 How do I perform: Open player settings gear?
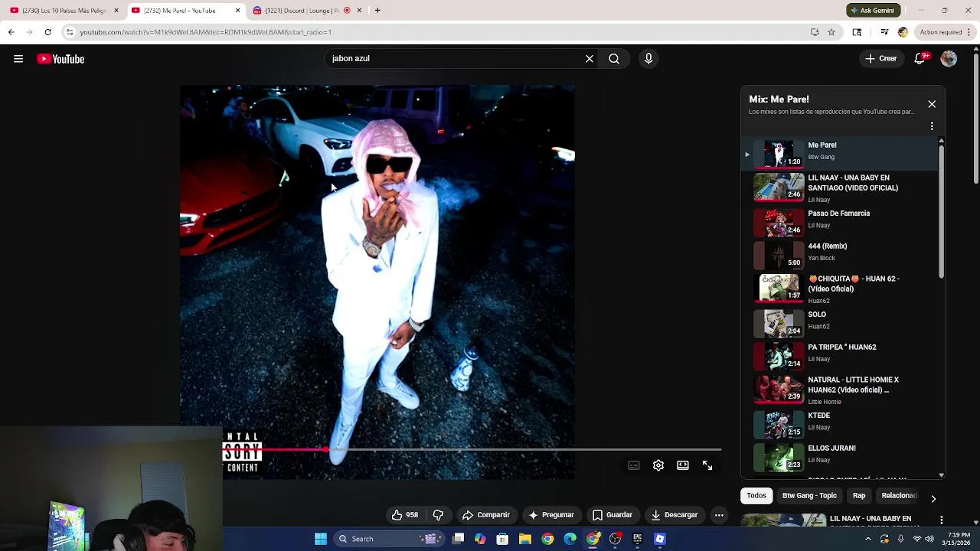pyautogui.click(x=658, y=465)
